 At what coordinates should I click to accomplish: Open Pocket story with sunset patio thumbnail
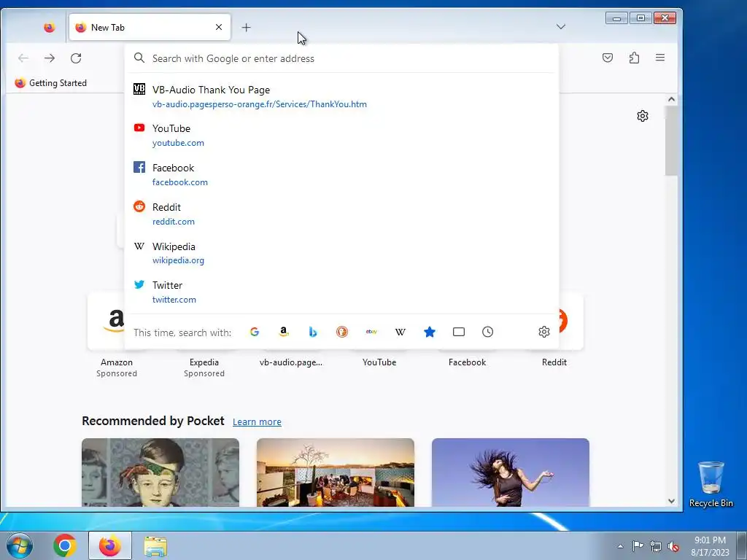pos(336,472)
